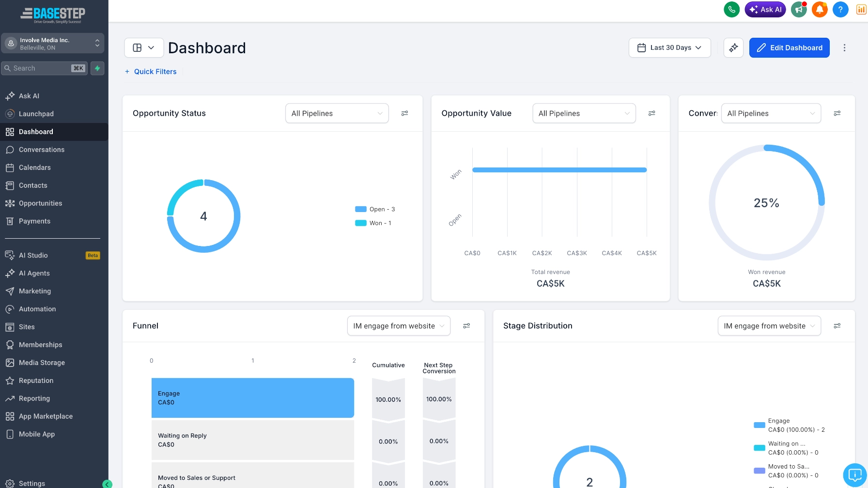868x488 pixels.
Task: Go to Launchpad in sidebar
Action: [54, 114]
